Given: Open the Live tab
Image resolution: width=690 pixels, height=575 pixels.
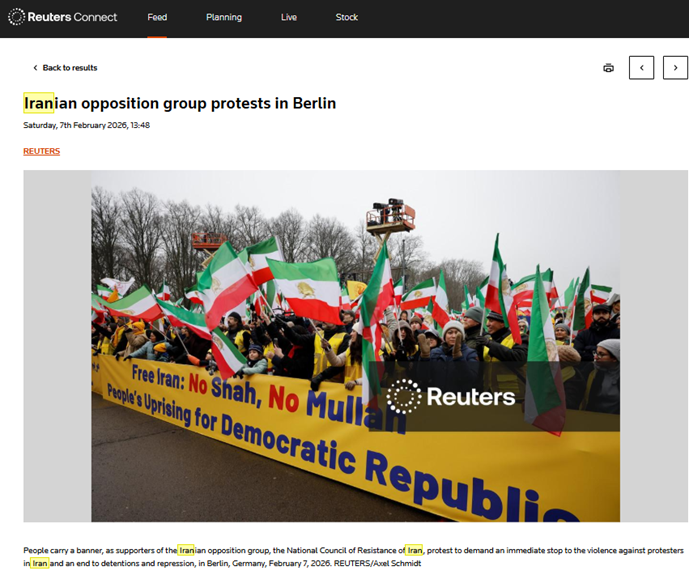Looking at the screenshot, I should coord(289,17).
